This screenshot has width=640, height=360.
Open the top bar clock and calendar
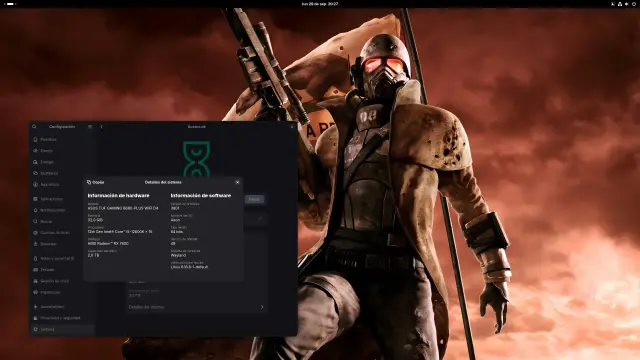[320, 4]
